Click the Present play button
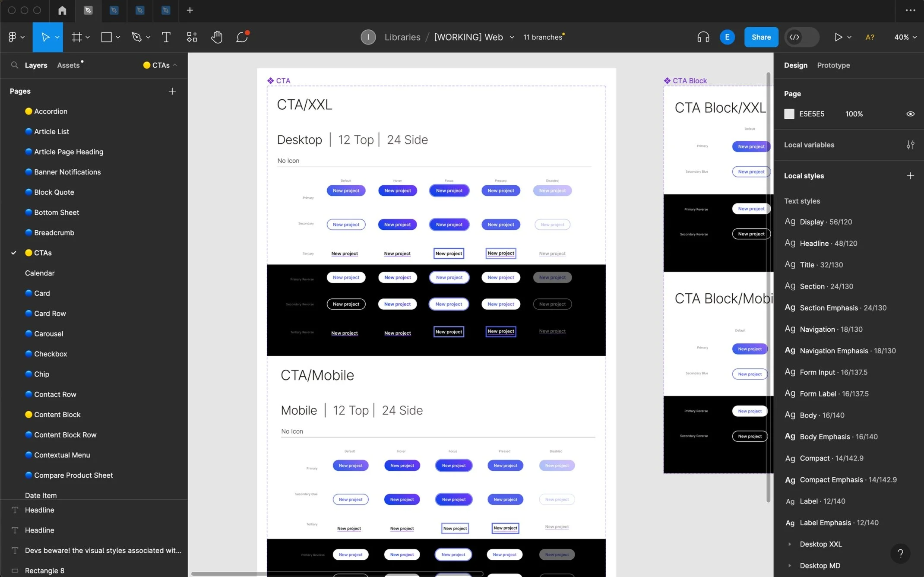The width and height of the screenshot is (924, 577). coord(838,37)
